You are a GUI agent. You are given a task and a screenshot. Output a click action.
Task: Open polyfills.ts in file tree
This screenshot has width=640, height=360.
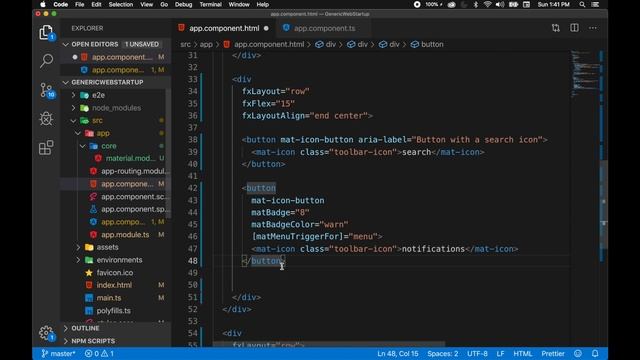113,311
